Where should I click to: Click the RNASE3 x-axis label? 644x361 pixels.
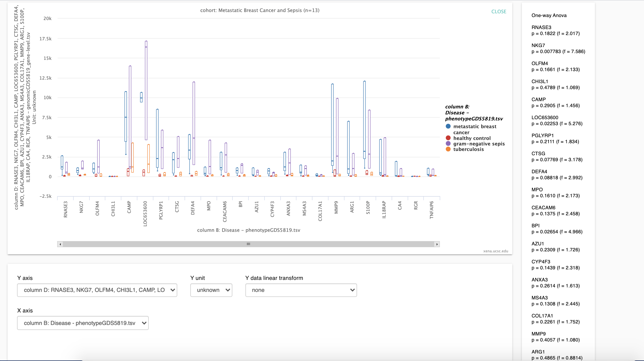[x=66, y=209]
